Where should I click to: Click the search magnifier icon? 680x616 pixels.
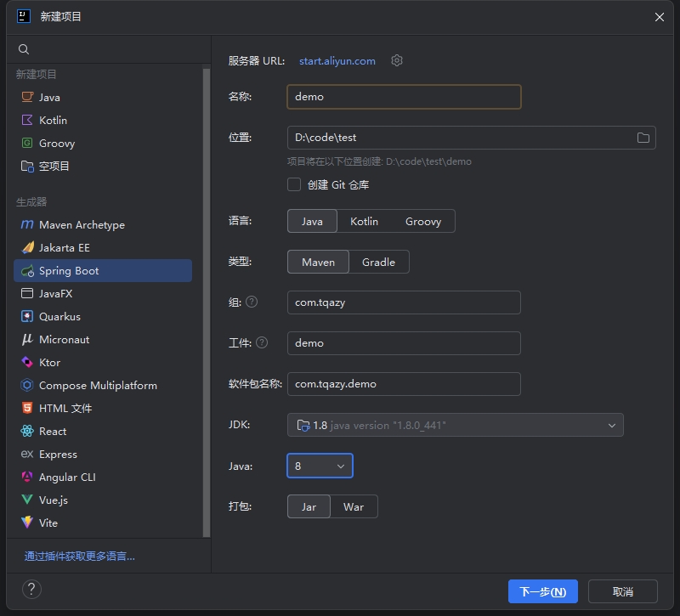click(x=24, y=49)
